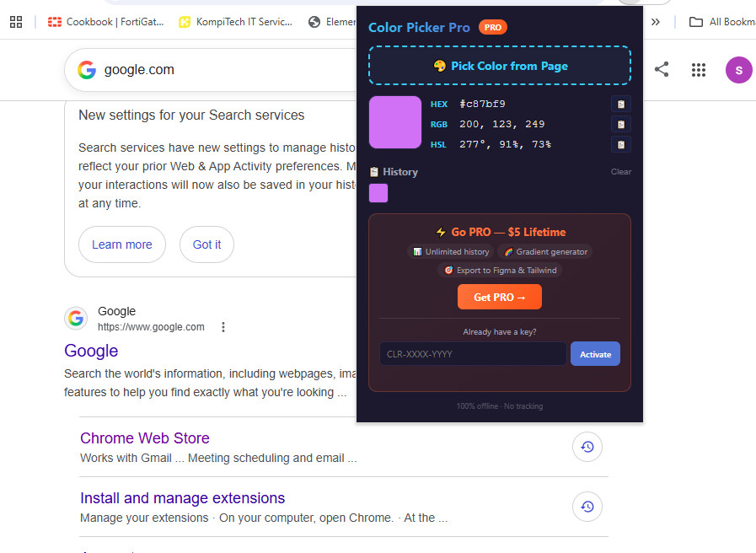Click the history icon beside Install and manage extensions

click(587, 507)
